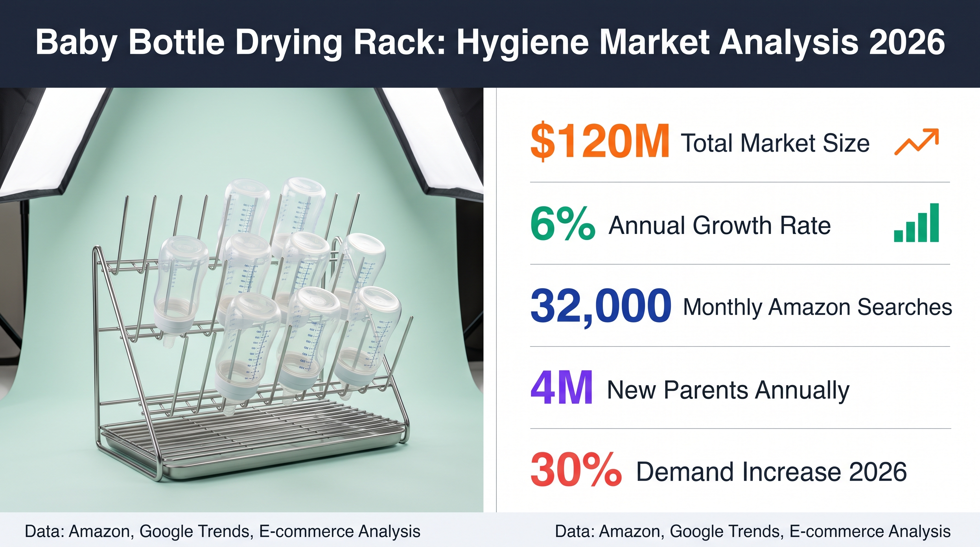Click the right footer data source text

pyautogui.click(x=752, y=531)
